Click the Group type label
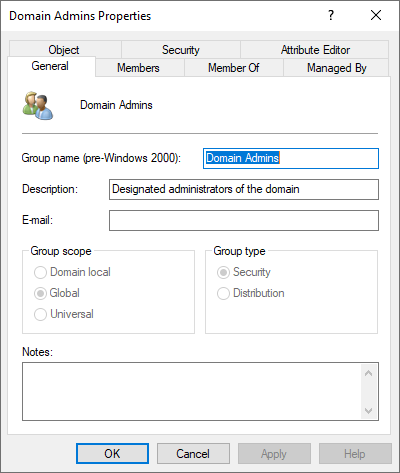400x473 pixels. (239, 251)
